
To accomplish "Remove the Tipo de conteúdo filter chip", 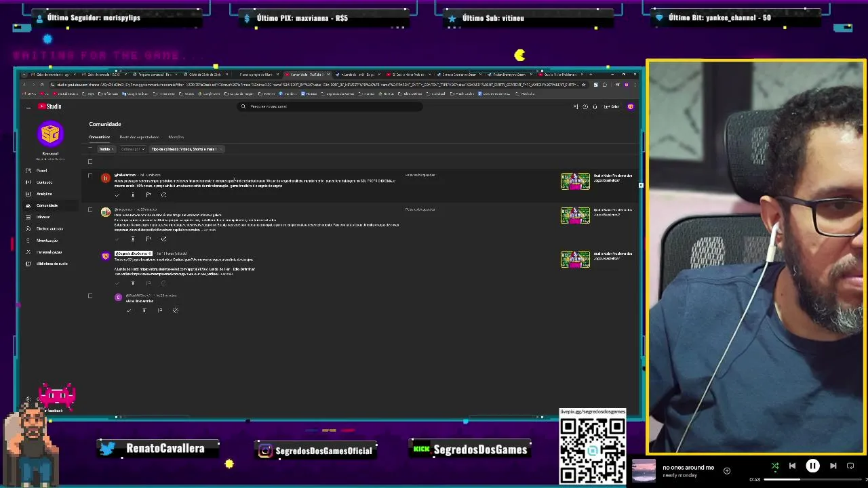I will tap(221, 149).
